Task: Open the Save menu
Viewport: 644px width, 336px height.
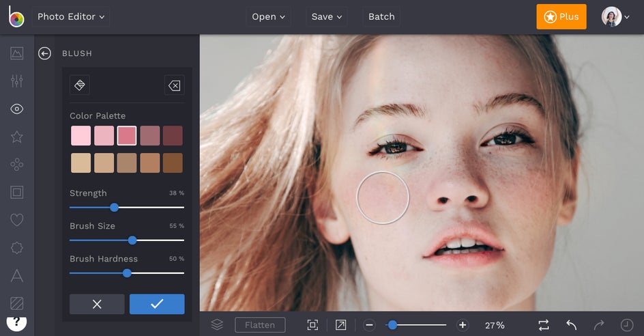Action: tap(327, 17)
